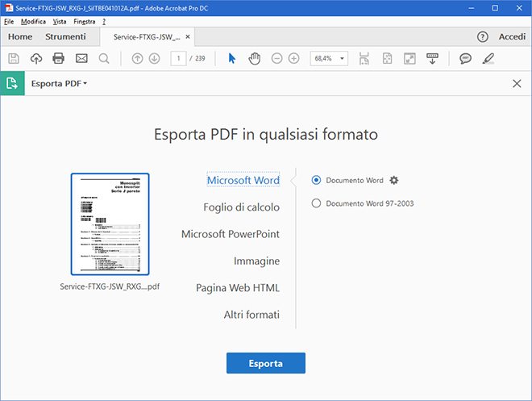Click the PDF document thumbnail preview
The image size is (532, 401).
pyautogui.click(x=110, y=224)
